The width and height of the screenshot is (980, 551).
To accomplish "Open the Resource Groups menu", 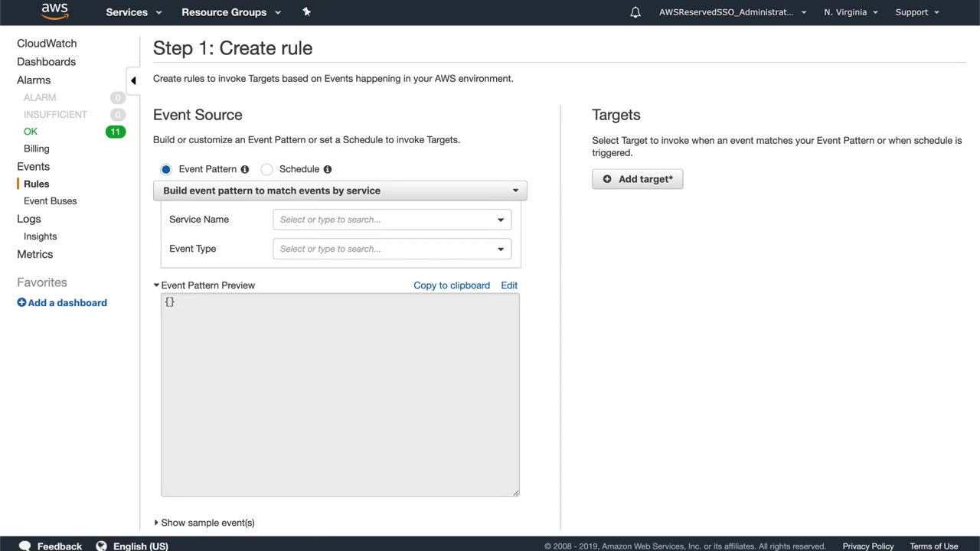I will click(231, 12).
